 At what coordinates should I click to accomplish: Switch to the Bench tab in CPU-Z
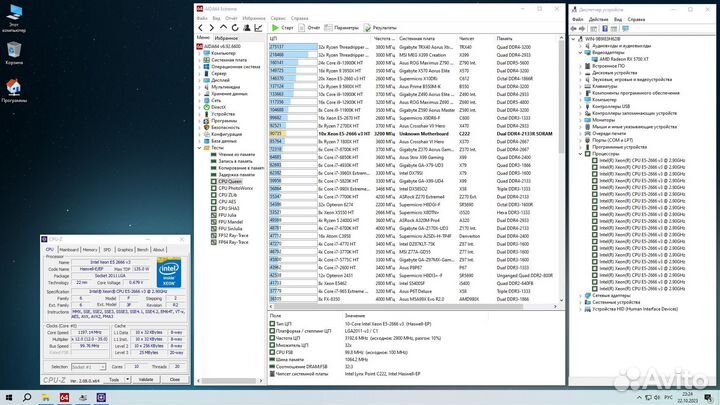(143, 249)
